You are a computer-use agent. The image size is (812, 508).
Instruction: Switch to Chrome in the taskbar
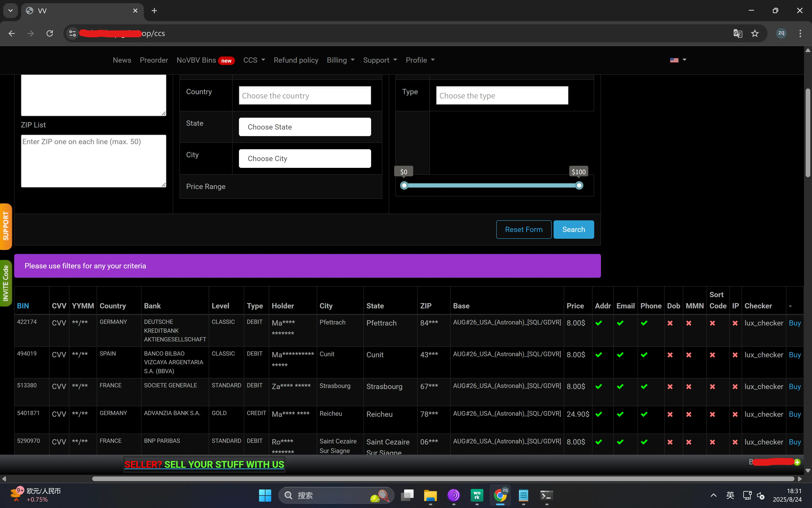[x=500, y=495]
